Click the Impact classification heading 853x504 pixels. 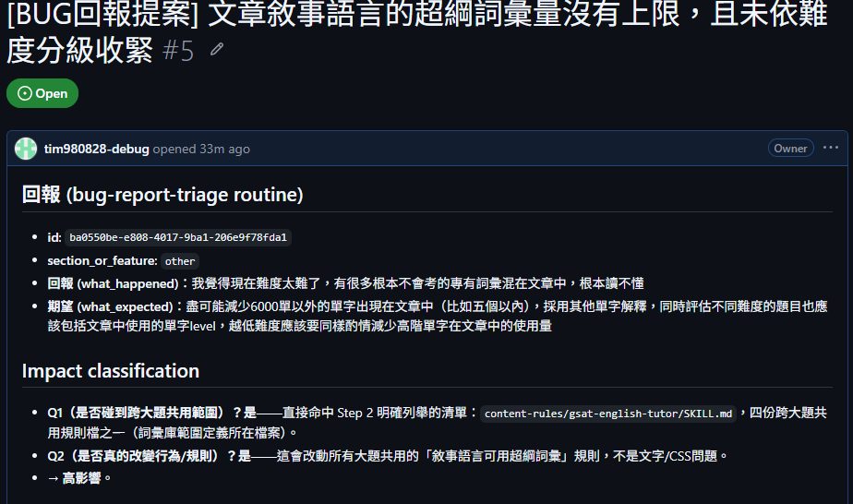[111, 371]
